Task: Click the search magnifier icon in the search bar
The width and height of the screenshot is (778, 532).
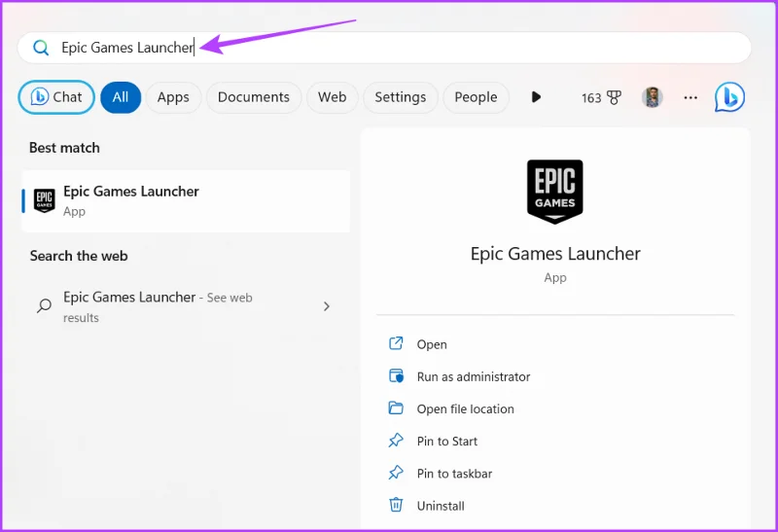Action: pyautogui.click(x=41, y=48)
